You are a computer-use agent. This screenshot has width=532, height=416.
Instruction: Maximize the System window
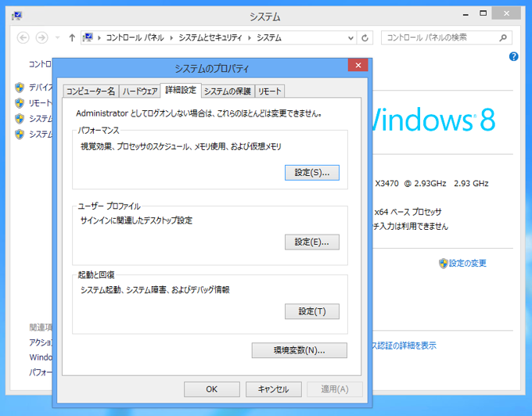[483, 13]
